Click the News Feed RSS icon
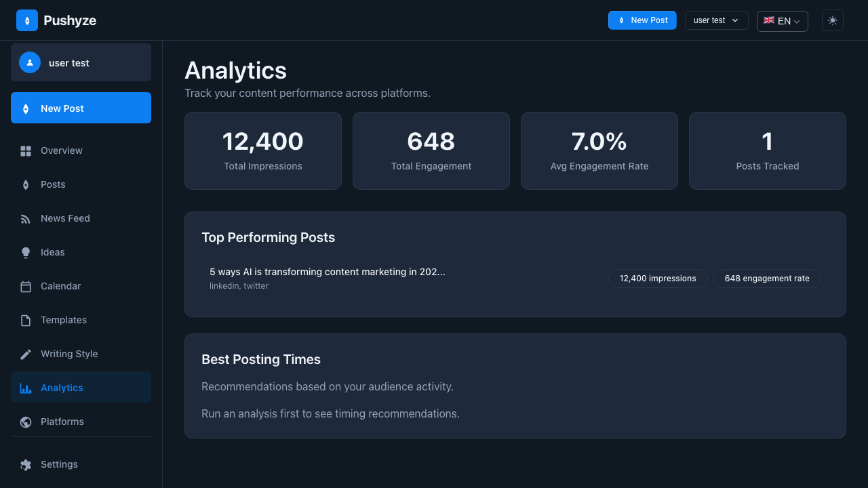The height and width of the screenshot is (488, 868). click(26, 218)
